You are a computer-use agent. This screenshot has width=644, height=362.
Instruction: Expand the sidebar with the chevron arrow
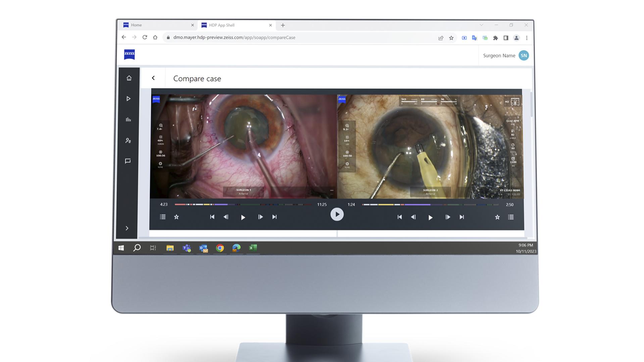click(x=127, y=228)
